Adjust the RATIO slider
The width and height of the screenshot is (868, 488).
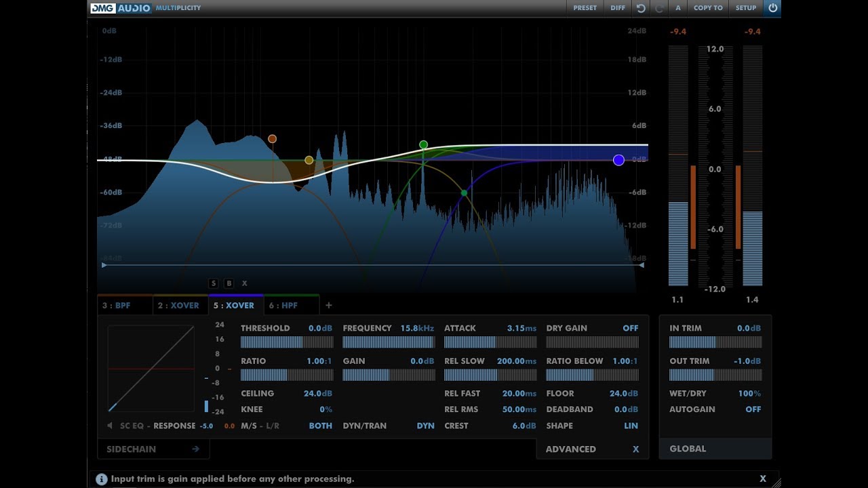[287, 375]
